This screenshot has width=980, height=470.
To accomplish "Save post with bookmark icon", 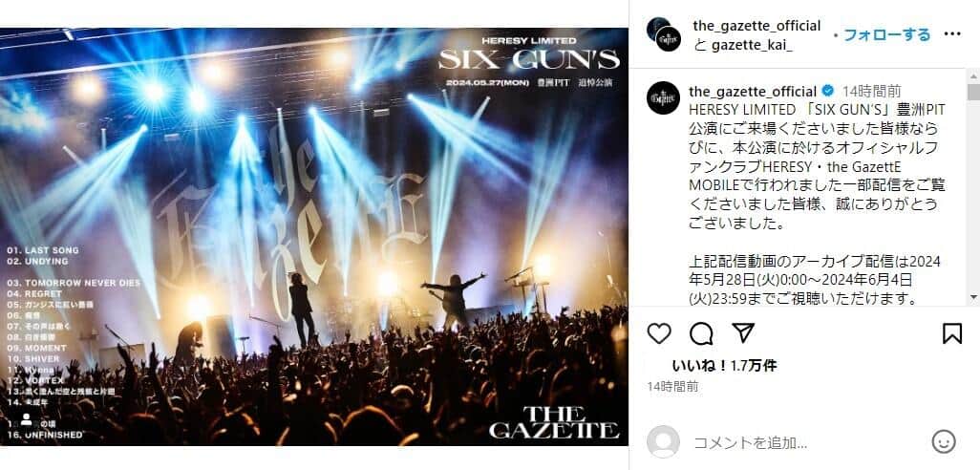I will pos(952,333).
